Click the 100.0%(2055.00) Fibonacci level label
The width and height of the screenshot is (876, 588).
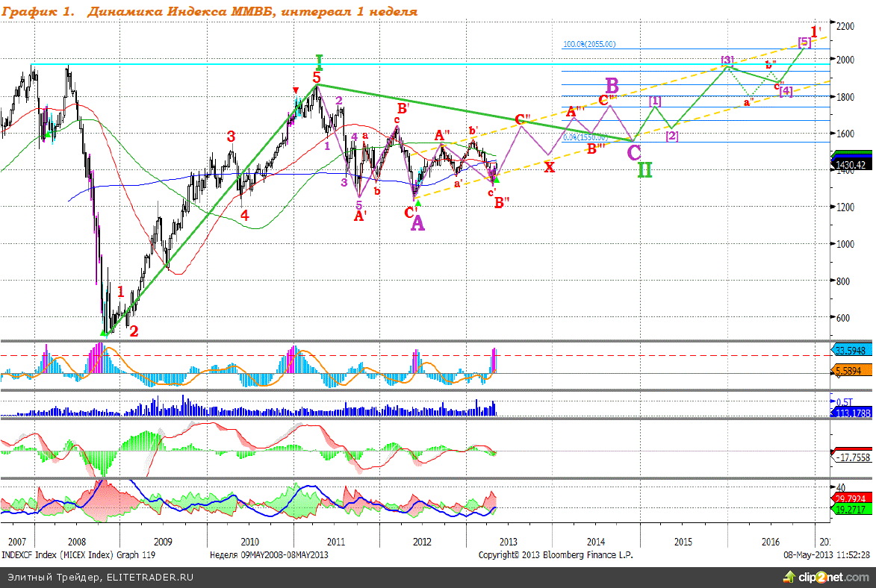pos(589,44)
